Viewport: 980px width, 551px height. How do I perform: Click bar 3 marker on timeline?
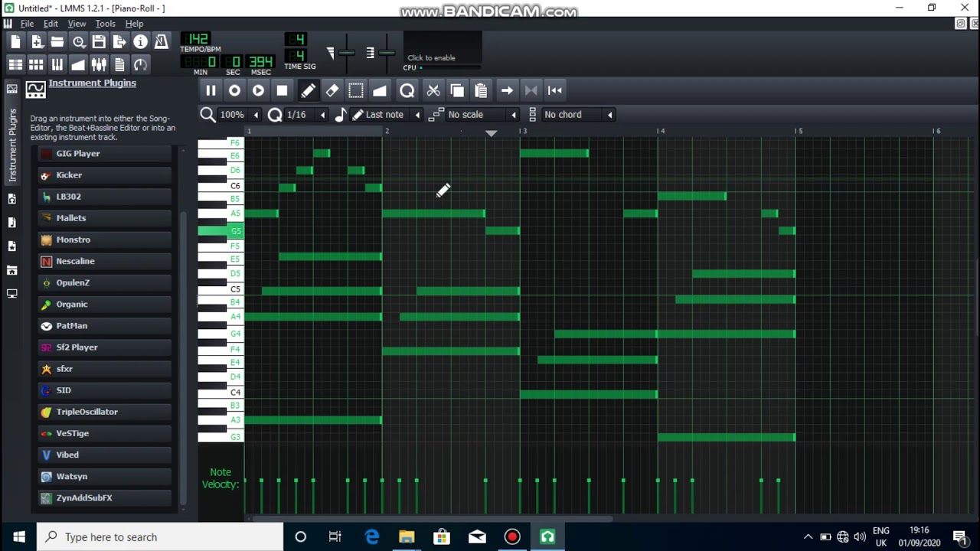click(523, 132)
